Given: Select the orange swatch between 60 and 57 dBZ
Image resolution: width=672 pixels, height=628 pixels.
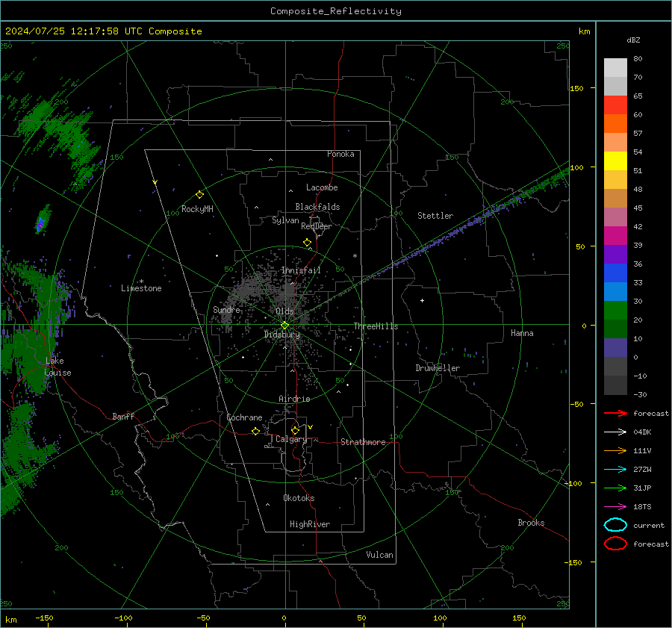Looking at the screenshot, I should pos(615,124).
